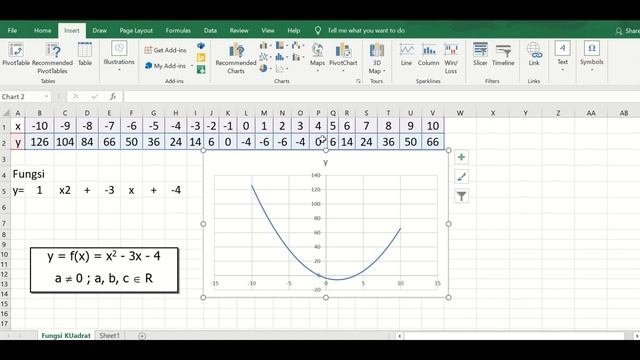Image resolution: width=640 pixels, height=360 pixels.
Task: Switch to the Data tab
Action: [x=210, y=31]
